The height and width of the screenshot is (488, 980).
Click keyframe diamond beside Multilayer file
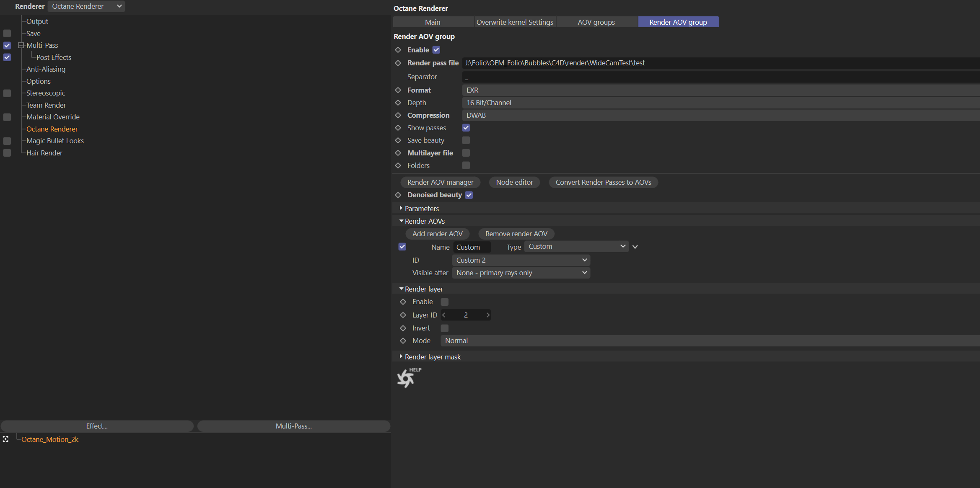[398, 153]
